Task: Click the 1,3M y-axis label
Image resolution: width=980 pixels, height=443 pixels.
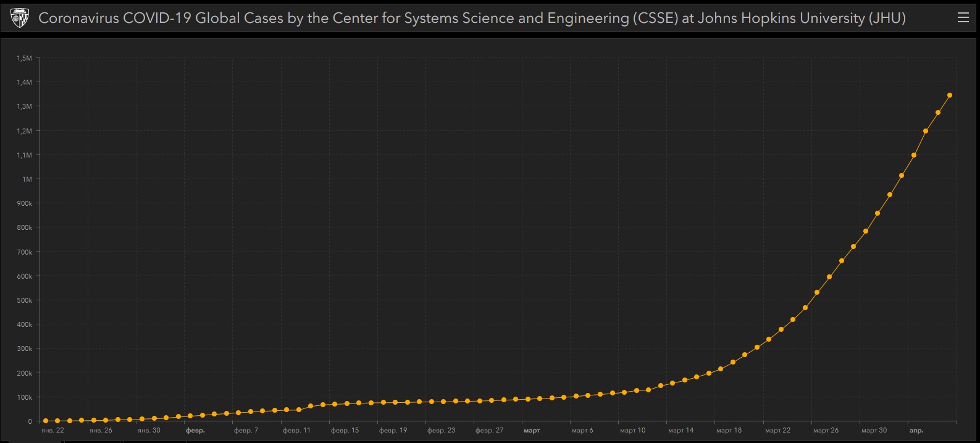Action: 25,106
